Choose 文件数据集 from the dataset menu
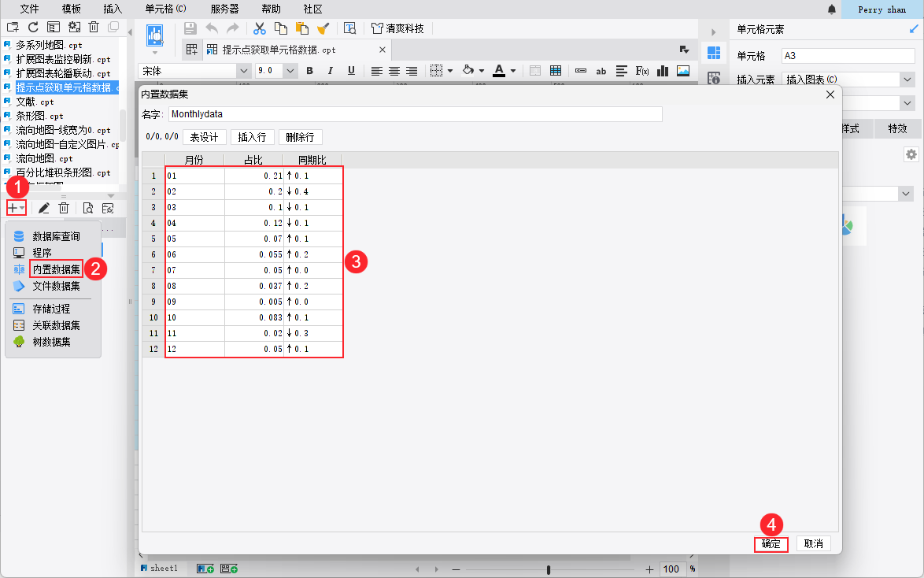 [x=56, y=286]
